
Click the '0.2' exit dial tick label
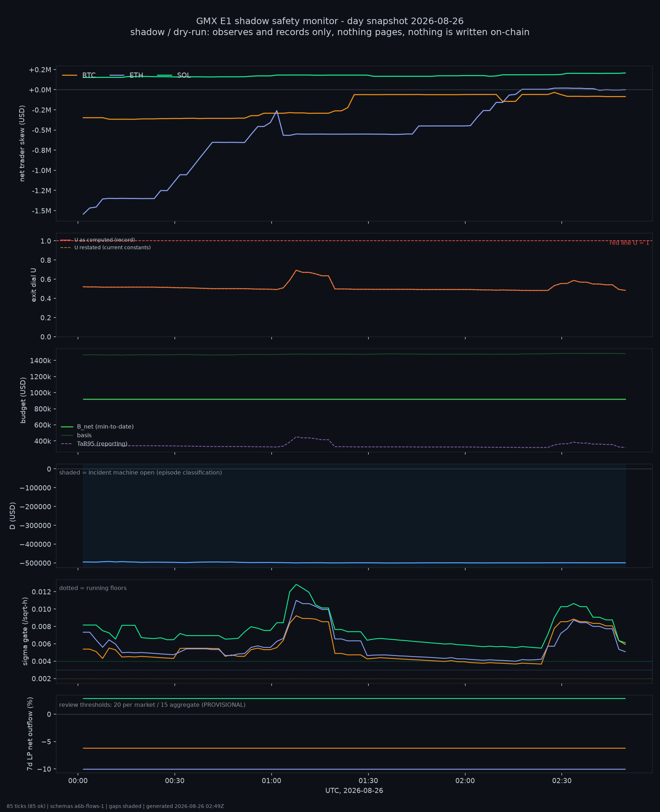[46, 318]
